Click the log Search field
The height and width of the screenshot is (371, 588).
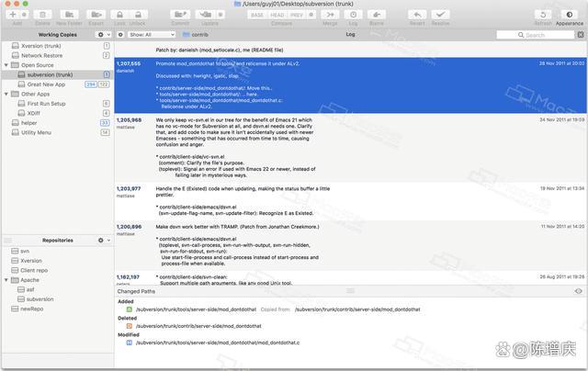click(548, 34)
